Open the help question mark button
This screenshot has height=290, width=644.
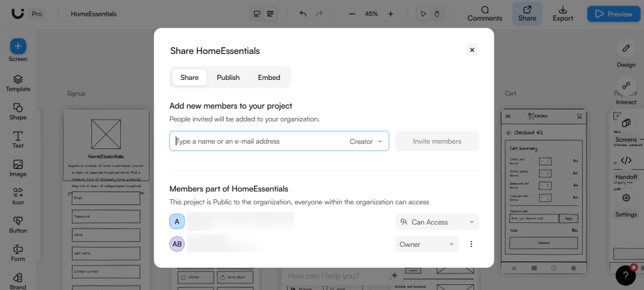point(626,275)
